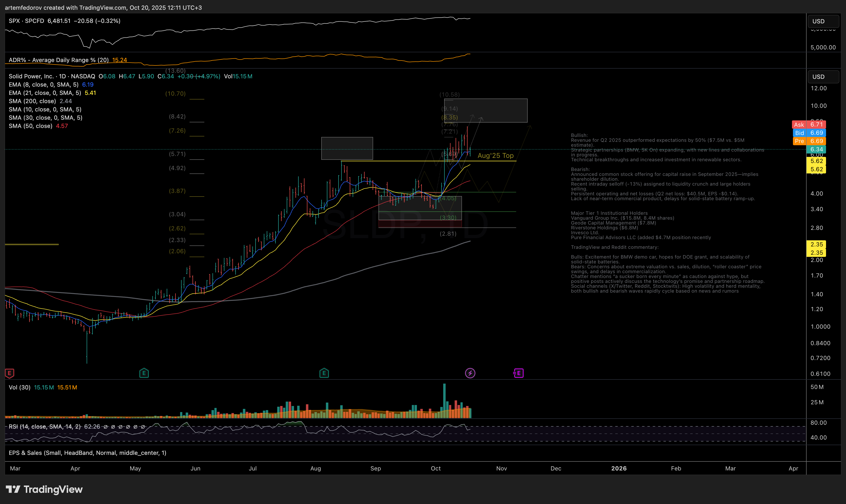Image resolution: width=846 pixels, height=504 pixels.
Task: Click the Jul label on time axis
Action: (x=252, y=469)
